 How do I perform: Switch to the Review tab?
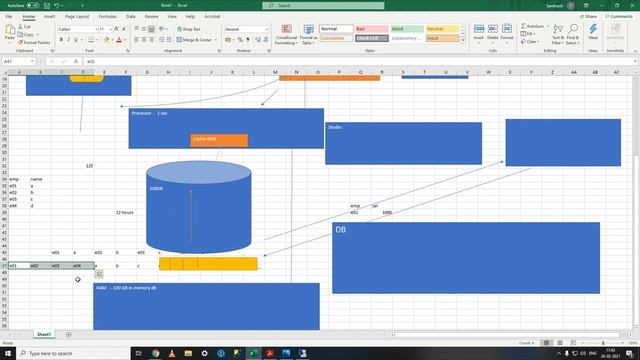pyautogui.click(x=151, y=16)
